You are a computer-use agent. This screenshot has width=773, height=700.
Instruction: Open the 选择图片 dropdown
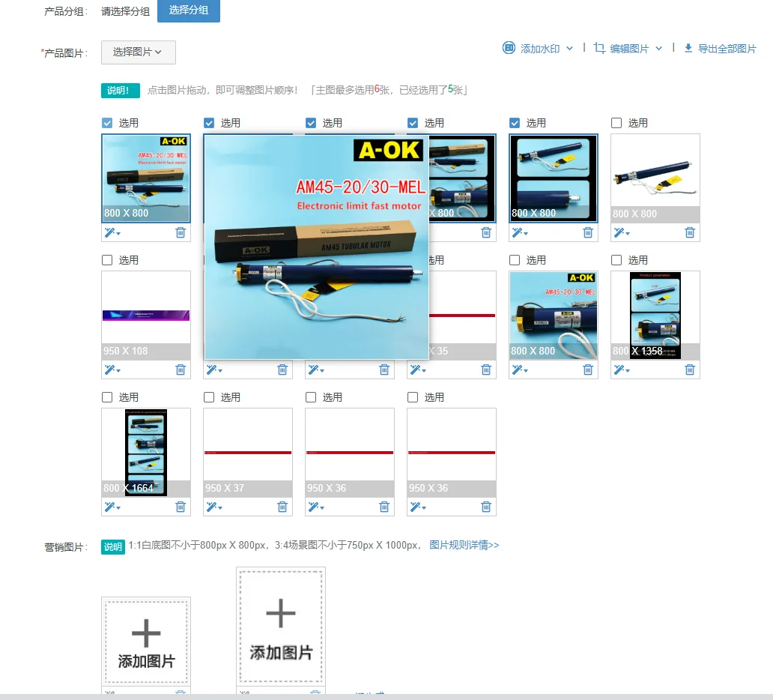point(139,52)
